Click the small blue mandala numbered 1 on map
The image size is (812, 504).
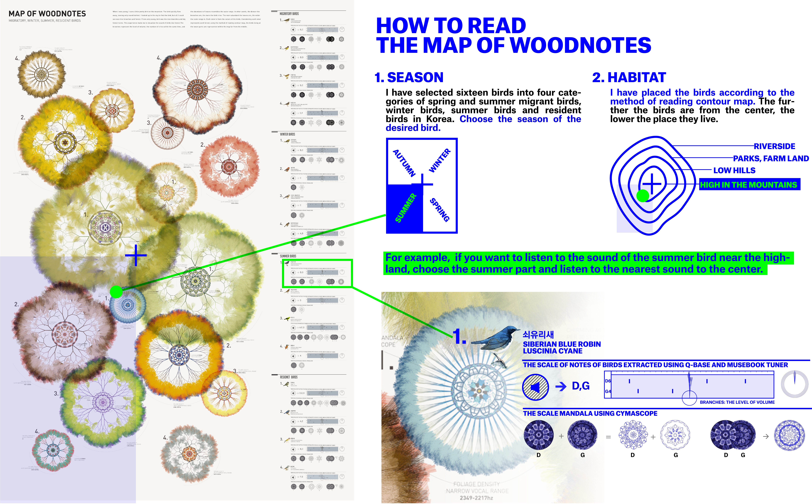pyautogui.click(x=128, y=305)
